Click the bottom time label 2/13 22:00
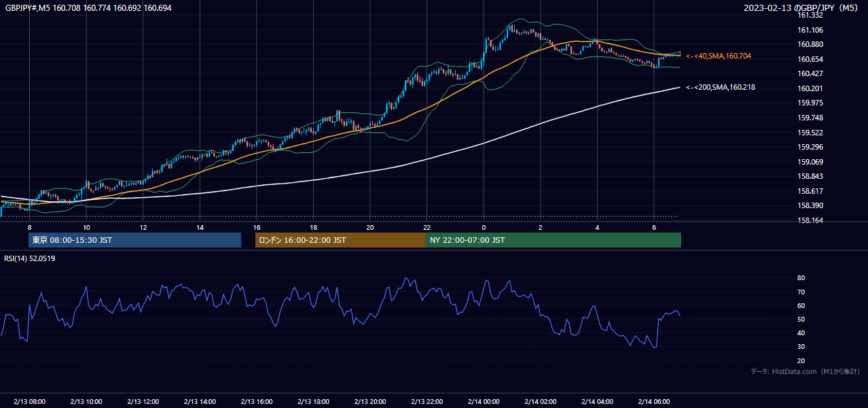 [427, 402]
